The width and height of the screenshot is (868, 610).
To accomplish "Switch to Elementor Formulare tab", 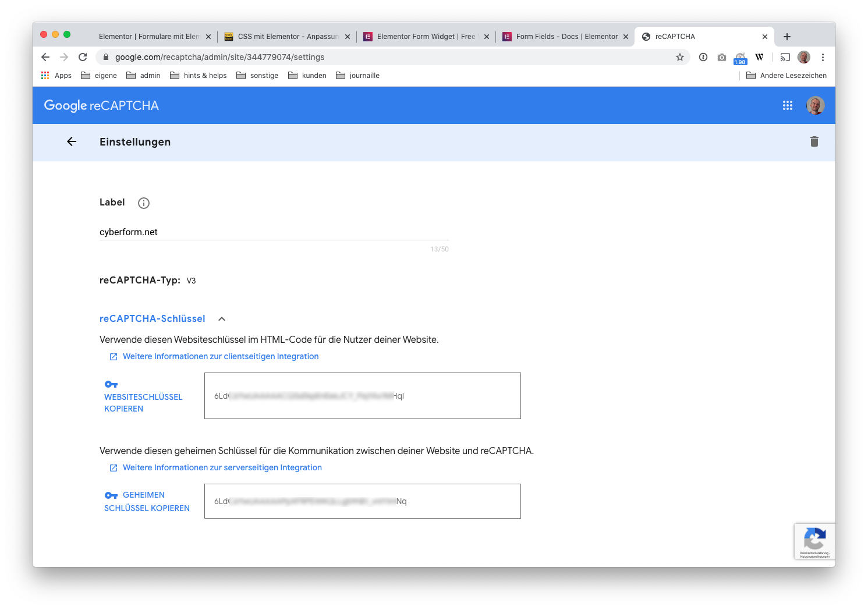I will [149, 37].
